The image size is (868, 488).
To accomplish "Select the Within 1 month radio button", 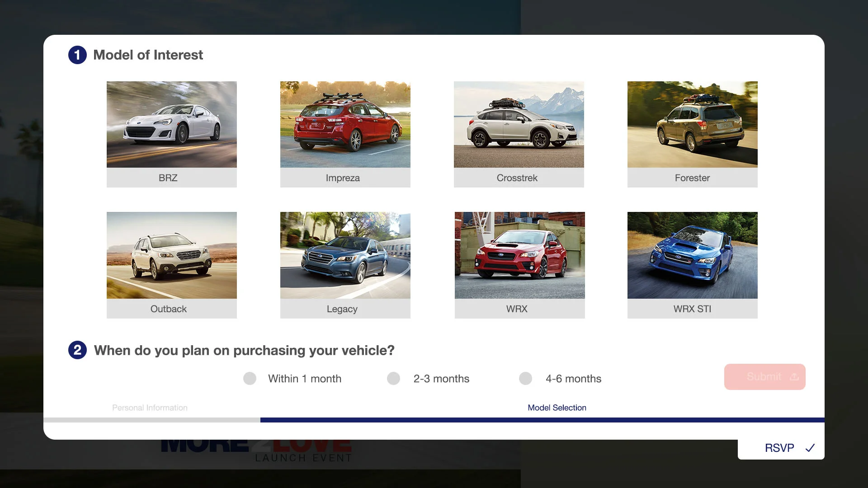I will 250,379.
